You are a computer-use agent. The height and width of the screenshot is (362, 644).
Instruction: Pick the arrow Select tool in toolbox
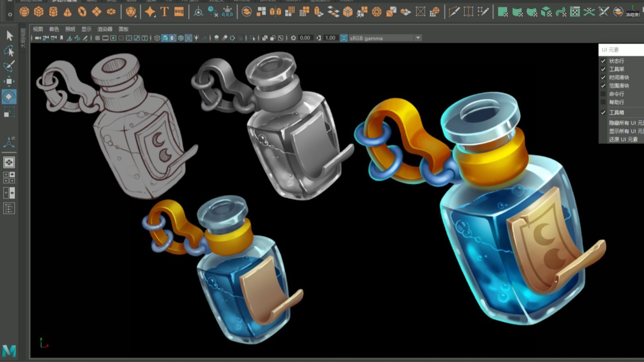(10, 36)
